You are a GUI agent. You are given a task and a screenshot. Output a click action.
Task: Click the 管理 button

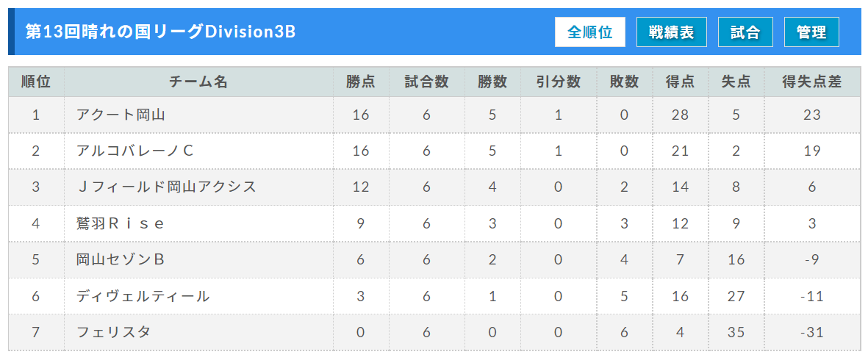tap(811, 32)
